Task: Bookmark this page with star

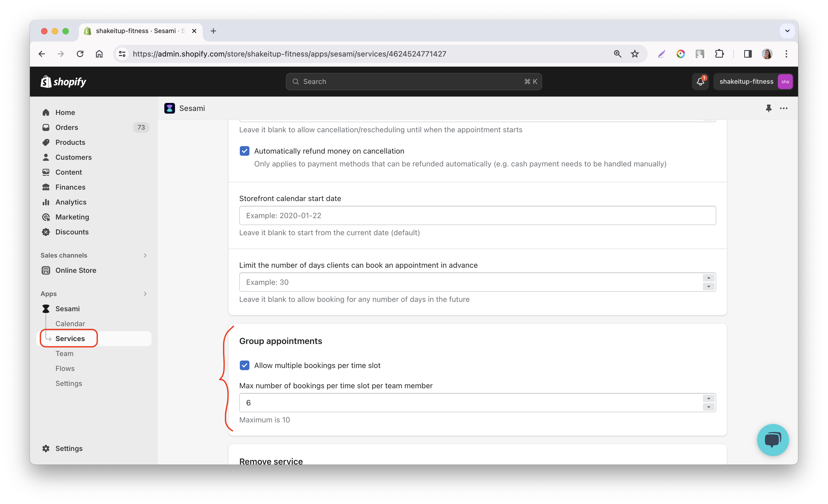Action: (x=634, y=54)
